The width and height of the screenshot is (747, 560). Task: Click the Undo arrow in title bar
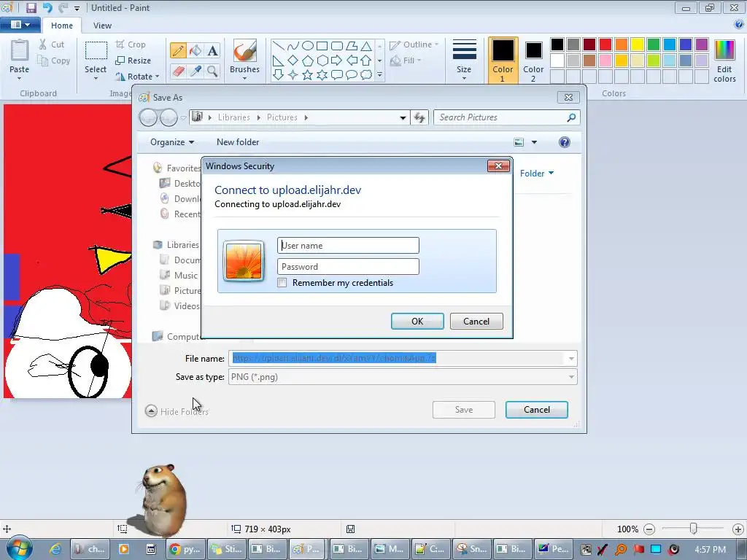(47, 7)
